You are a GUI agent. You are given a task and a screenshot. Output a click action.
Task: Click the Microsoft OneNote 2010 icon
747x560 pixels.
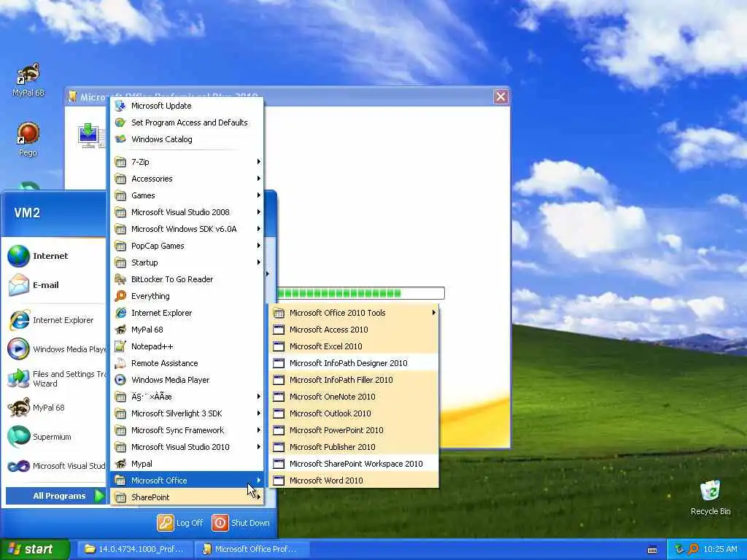(x=279, y=397)
